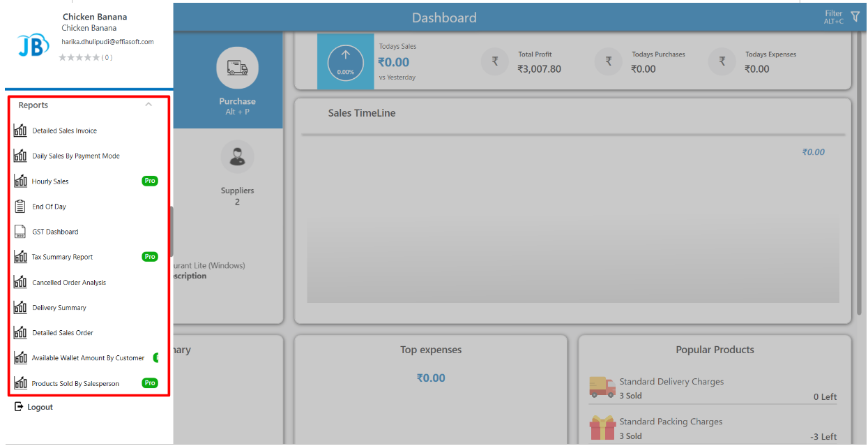868x446 pixels.
Task: Open Daily Sales By Payment Mode report
Action: [x=76, y=156]
